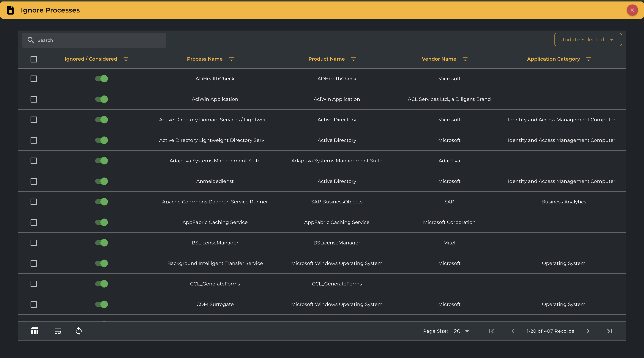
Task: Filter the Process Name column
Action: tap(231, 59)
